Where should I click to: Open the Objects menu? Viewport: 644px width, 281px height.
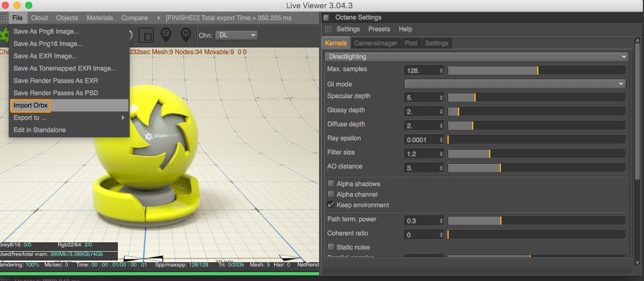click(67, 18)
